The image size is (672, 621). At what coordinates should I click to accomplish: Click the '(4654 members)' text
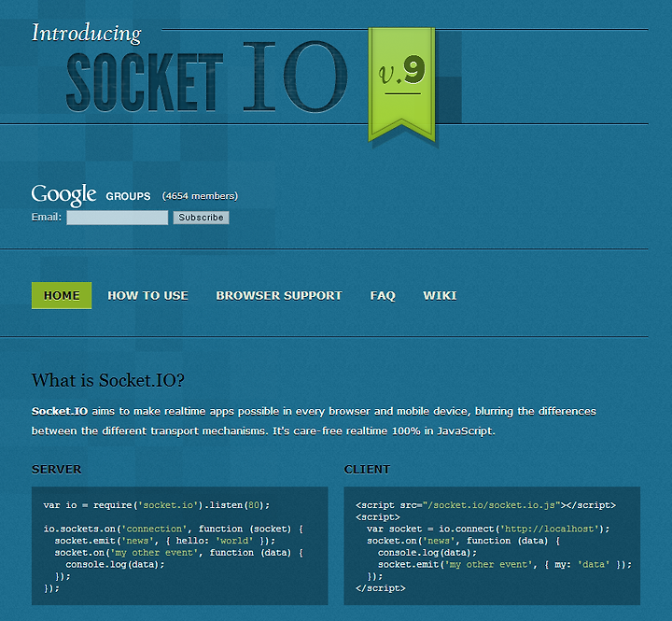pyautogui.click(x=200, y=196)
